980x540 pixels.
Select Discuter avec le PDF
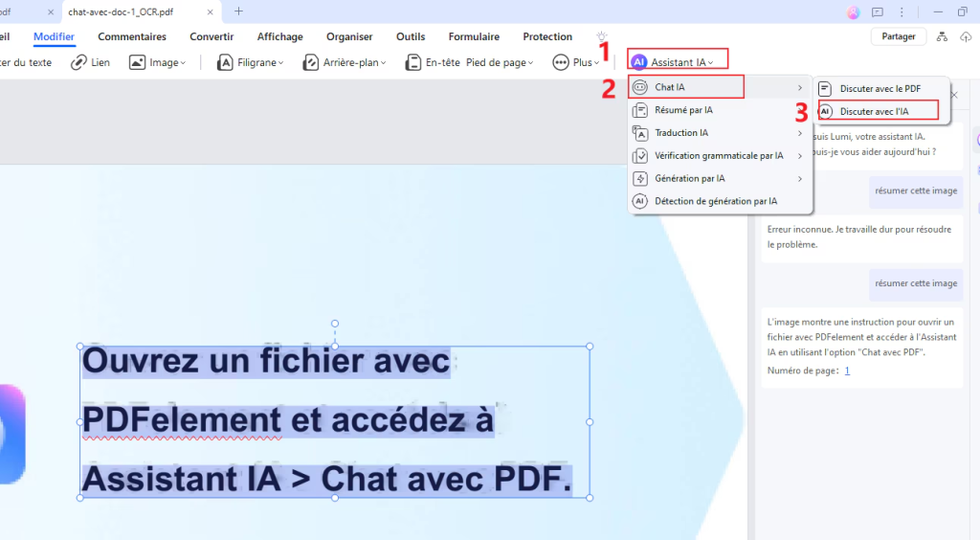[x=881, y=89]
